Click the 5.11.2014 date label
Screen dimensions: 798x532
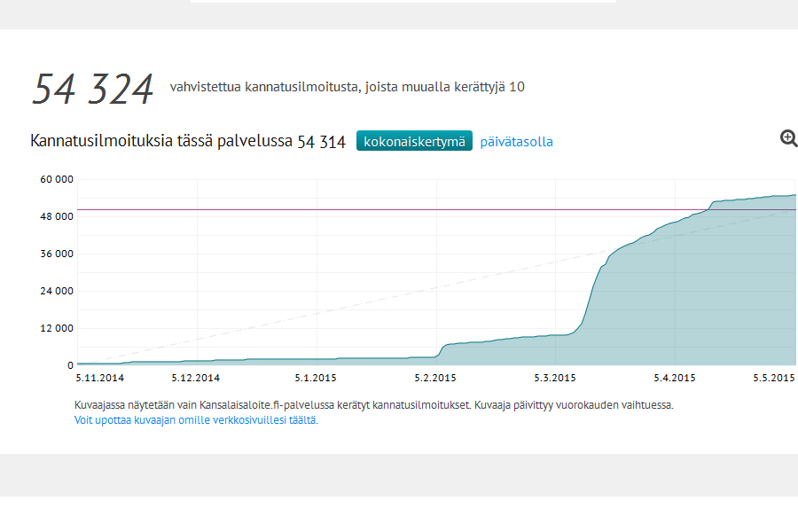click(x=99, y=378)
